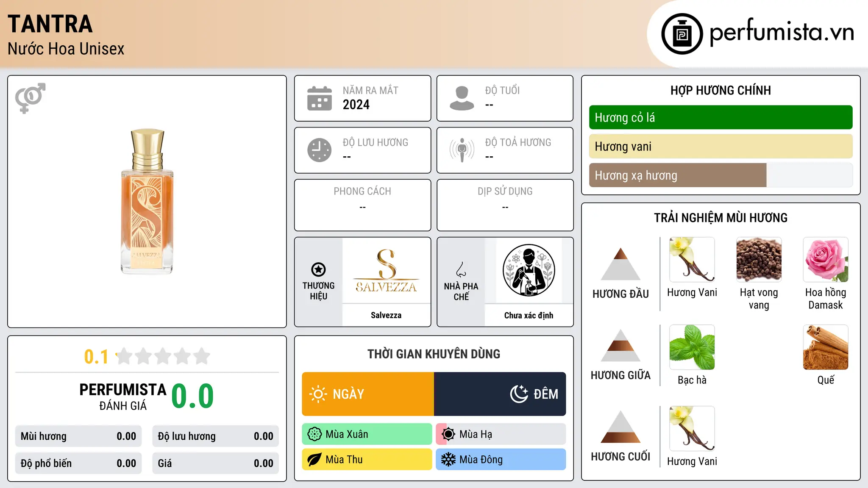Click the five-star rating row

163,356
